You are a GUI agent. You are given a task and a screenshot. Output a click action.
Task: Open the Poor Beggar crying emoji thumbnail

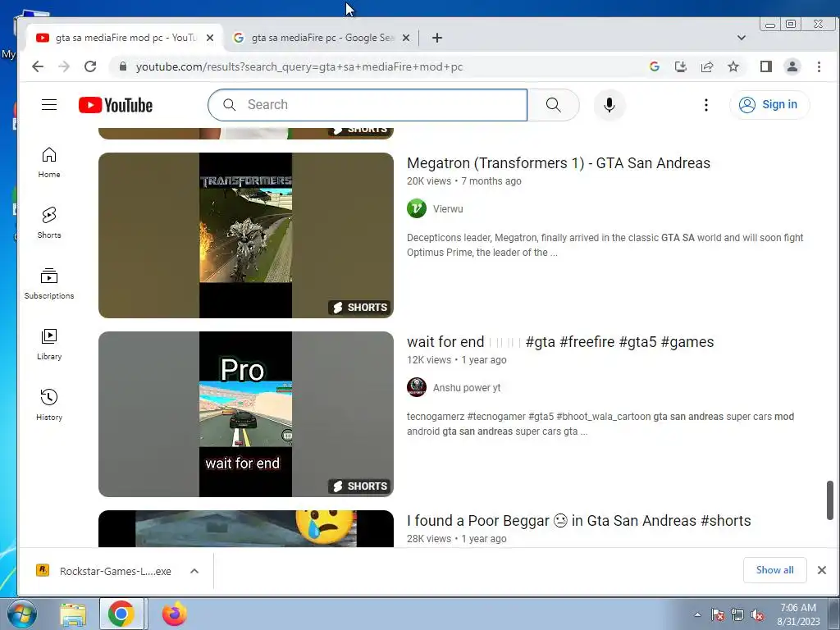click(246, 529)
